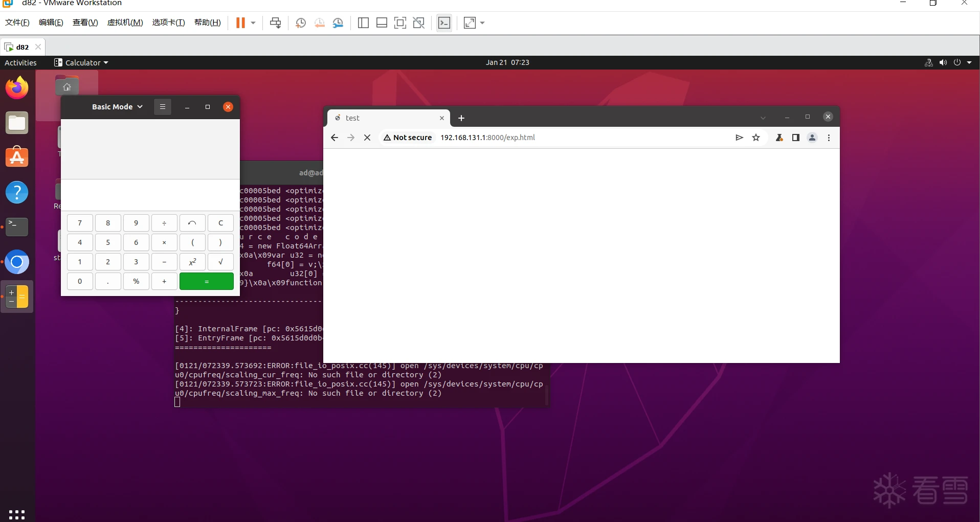This screenshot has width=980, height=522.
Task: Go back in Chrome
Action: (x=335, y=138)
